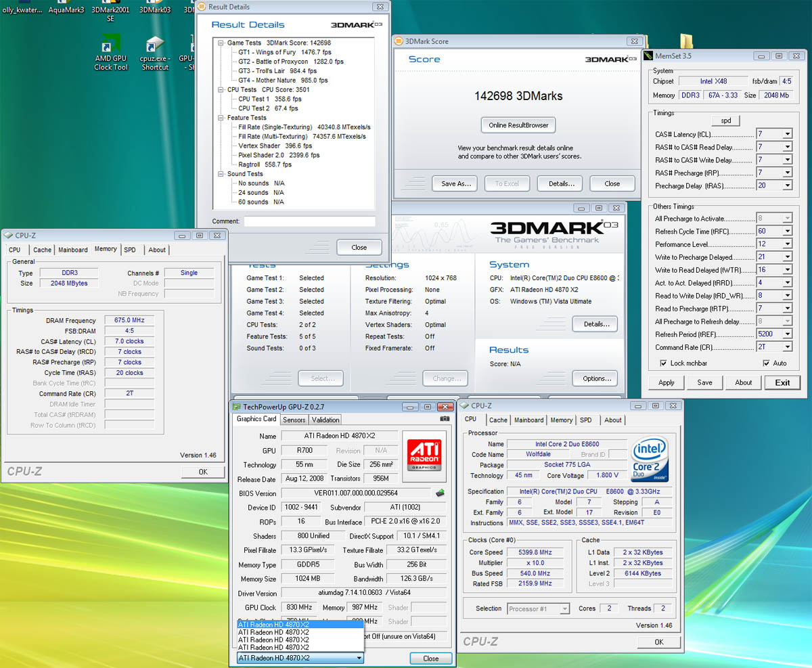Open the Act. to Act. Delayed (tRRD) dropdown
Screen dimensions: 812x668
tap(787, 283)
